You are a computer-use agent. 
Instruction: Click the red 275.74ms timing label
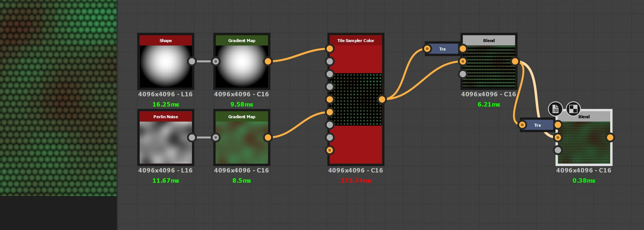pyautogui.click(x=356, y=180)
